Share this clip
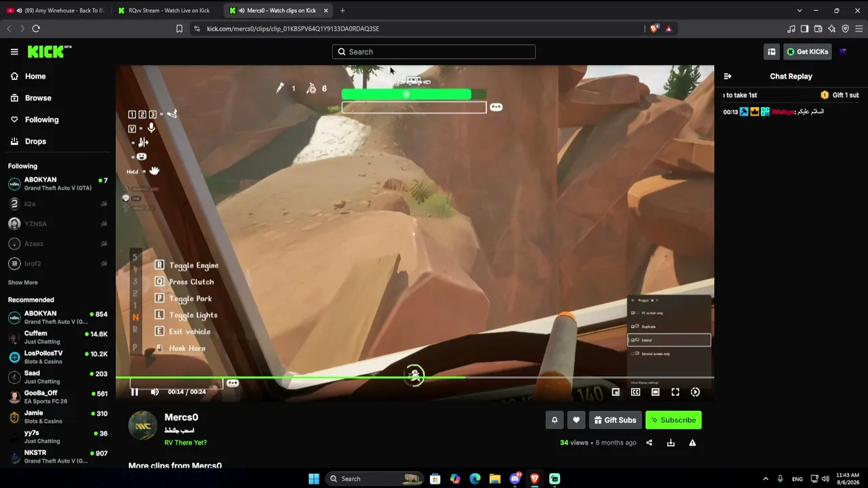Image resolution: width=868 pixels, height=488 pixels. pos(649,443)
